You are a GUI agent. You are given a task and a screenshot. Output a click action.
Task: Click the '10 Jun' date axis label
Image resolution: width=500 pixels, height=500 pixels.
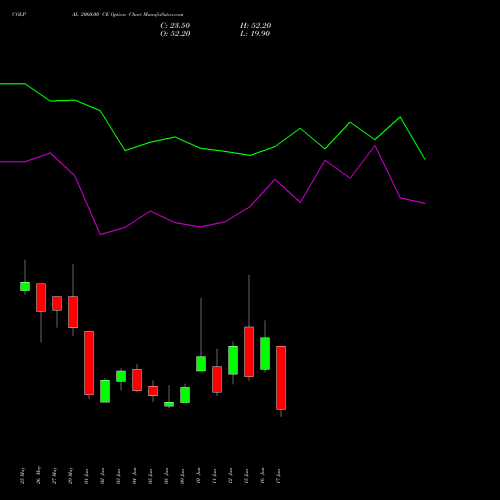[x=198, y=476]
